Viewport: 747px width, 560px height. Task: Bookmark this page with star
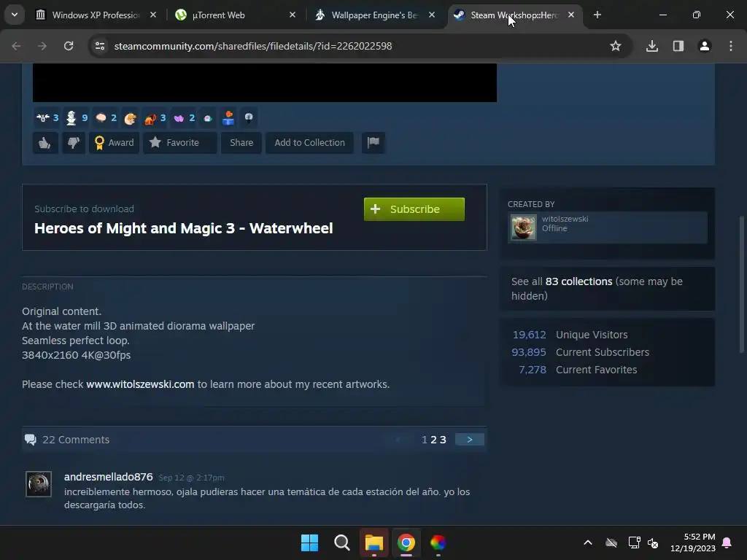[616, 46]
